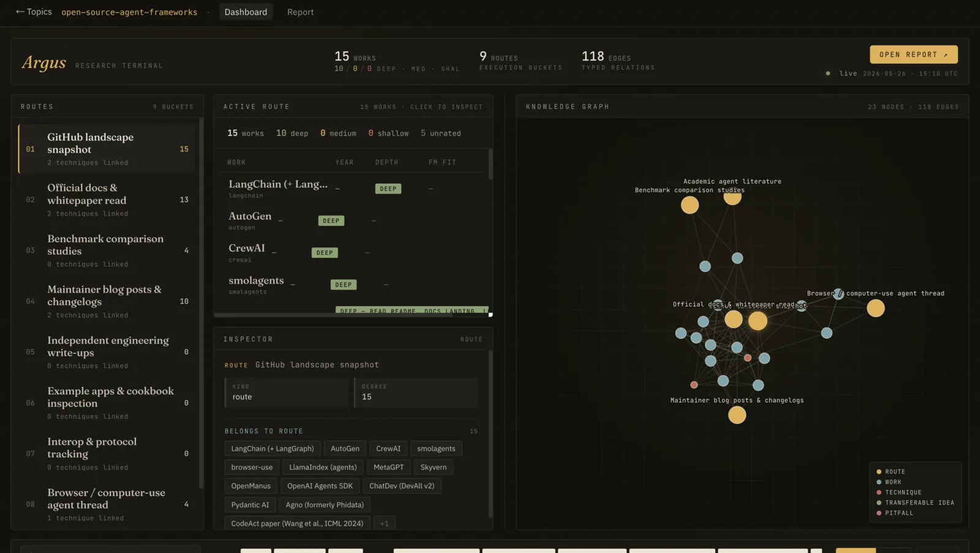Click the '0 medium' count in active route

pos(338,133)
